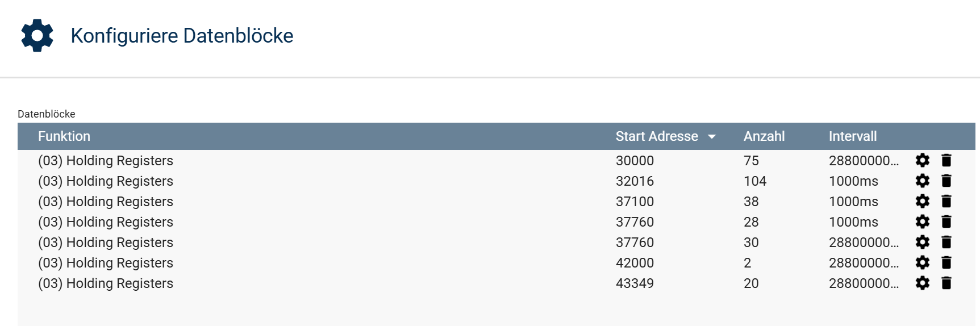Configure the data block at address 37100
The width and height of the screenshot is (980, 326).
(922, 202)
